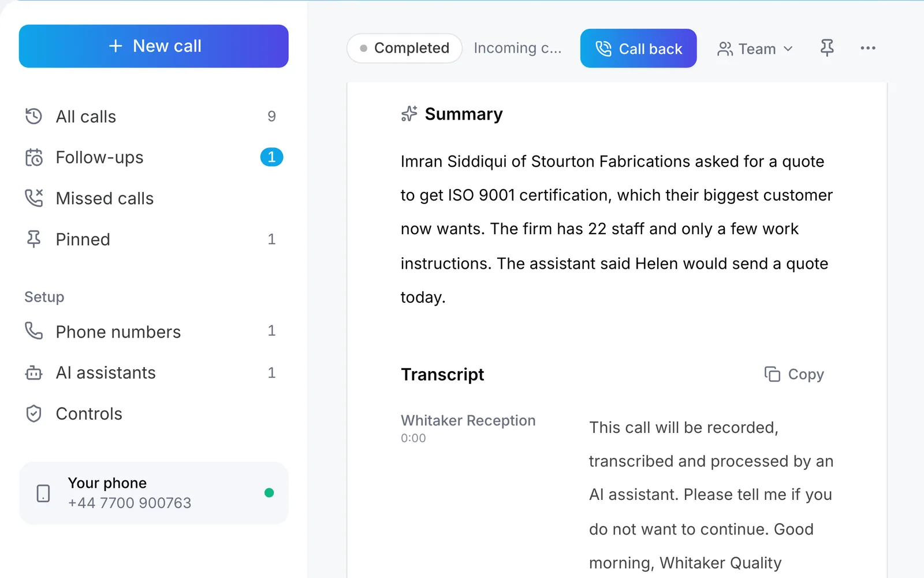Open the three-dot more options menu
Image resolution: width=924 pixels, height=578 pixels.
(868, 48)
